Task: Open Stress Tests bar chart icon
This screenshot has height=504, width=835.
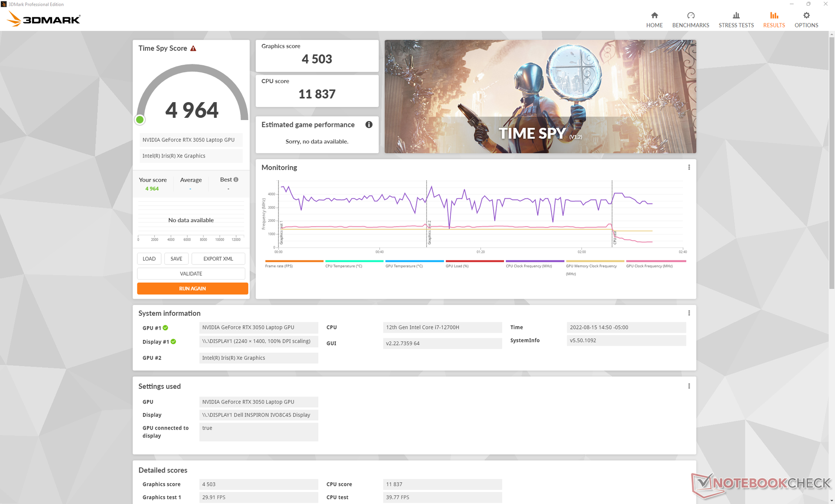Action: click(x=736, y=16)
